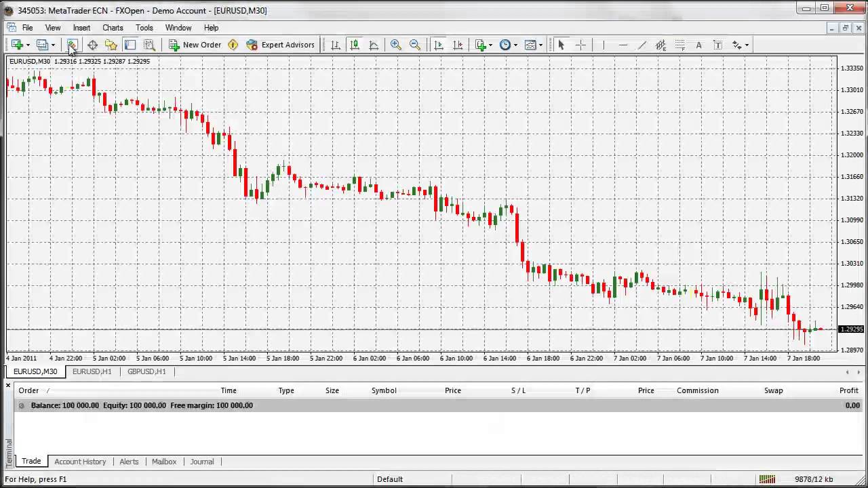Switch to line chart type
The height and width of the screenshot is (488, 868).
click(374, 45)
